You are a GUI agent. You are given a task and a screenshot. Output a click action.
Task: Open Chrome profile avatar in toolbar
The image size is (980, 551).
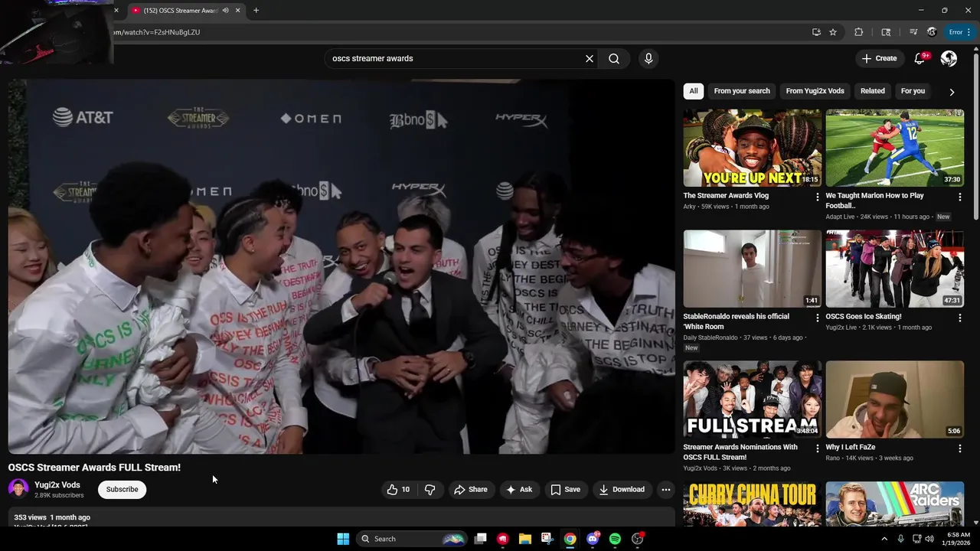click(x=932, y=32)
